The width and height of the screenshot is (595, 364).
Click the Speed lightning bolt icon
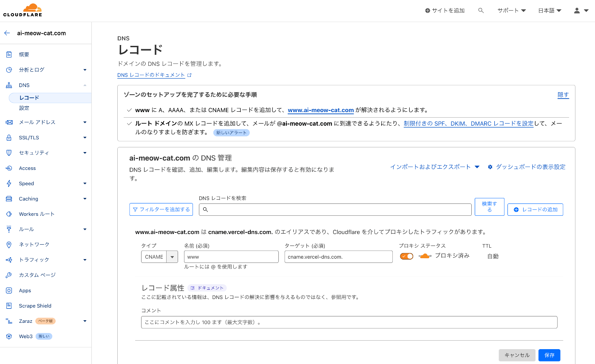[9, 183]
